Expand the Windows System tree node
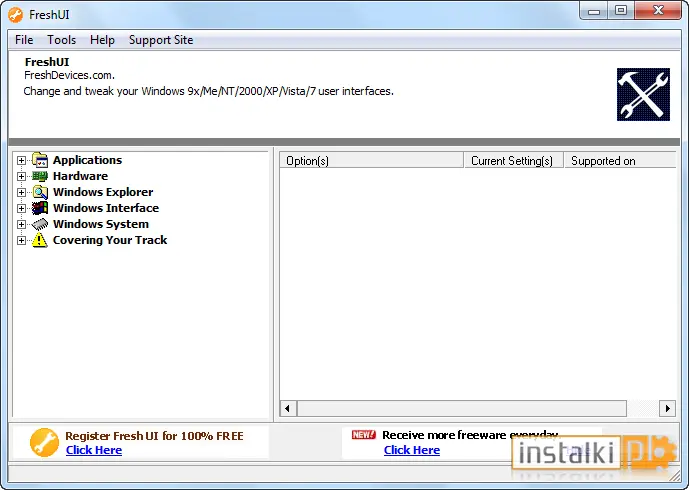 pyautogui.click(x=21, y=225)
